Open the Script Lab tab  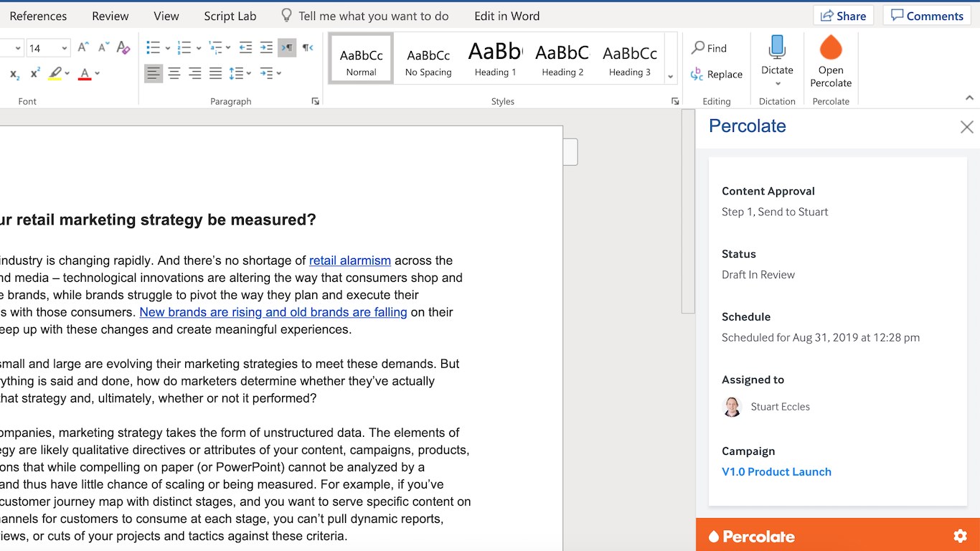point(230,16)
